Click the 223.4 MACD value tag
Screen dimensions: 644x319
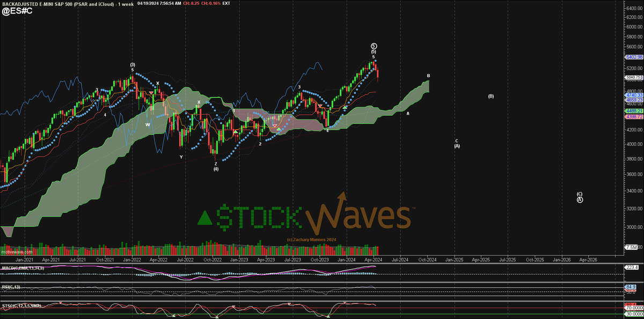[631, 266]
